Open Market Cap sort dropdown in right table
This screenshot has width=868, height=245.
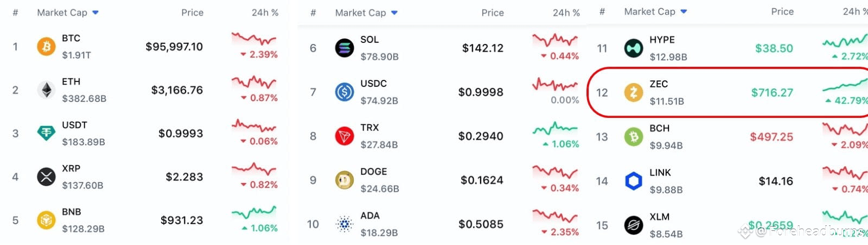[684, 11]
